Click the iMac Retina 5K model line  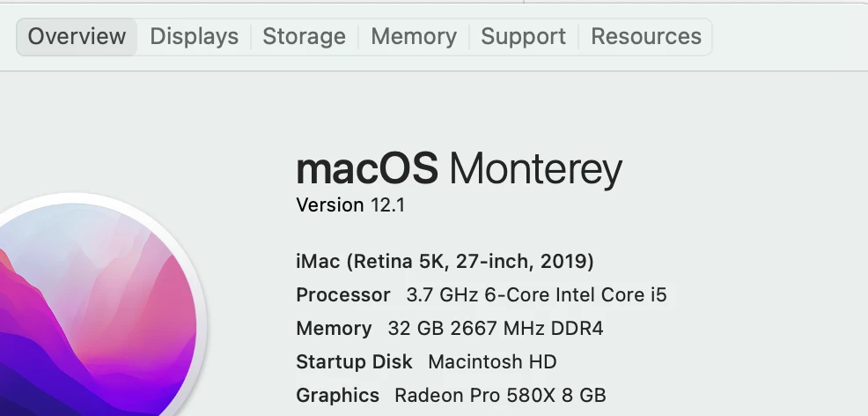pos(445,262)
